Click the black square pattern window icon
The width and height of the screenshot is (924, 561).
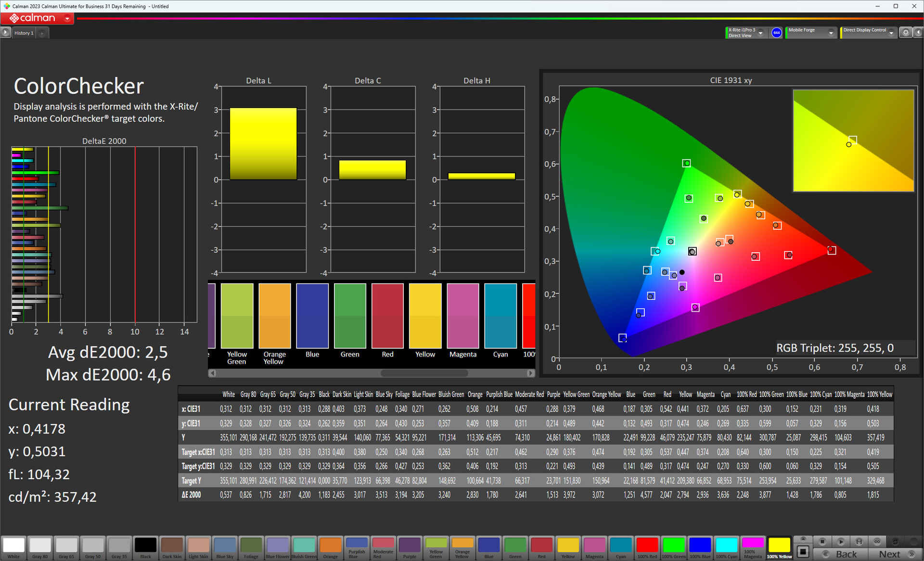[803, 551]
